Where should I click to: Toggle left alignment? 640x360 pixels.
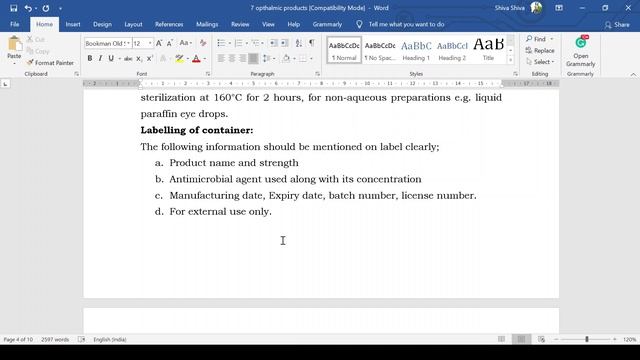click(221, 59)
